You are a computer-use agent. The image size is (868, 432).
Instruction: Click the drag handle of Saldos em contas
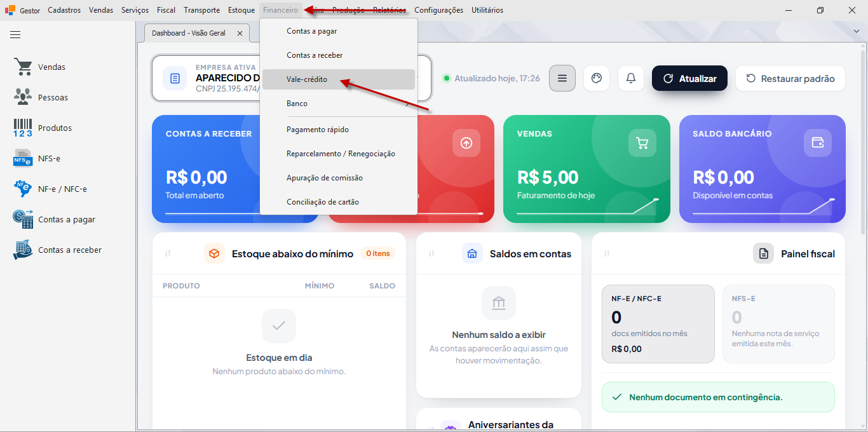click(431, 253)
